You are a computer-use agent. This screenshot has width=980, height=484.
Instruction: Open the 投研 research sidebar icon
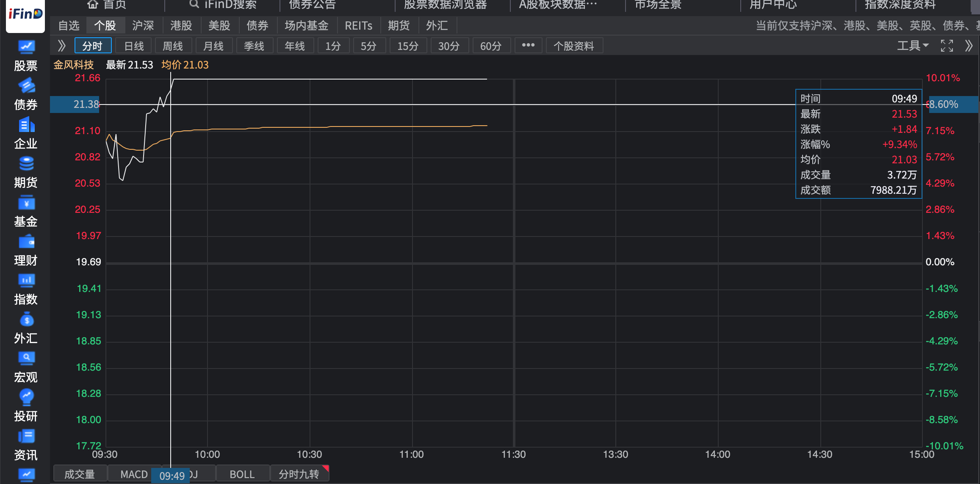pyautogui.click(x=26, y=397)
